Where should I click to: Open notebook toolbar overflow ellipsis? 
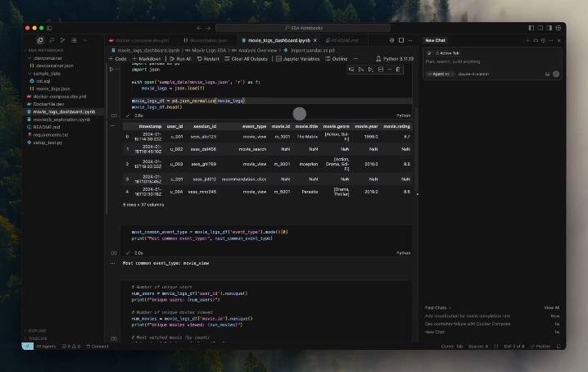click(x=355, y=58)
